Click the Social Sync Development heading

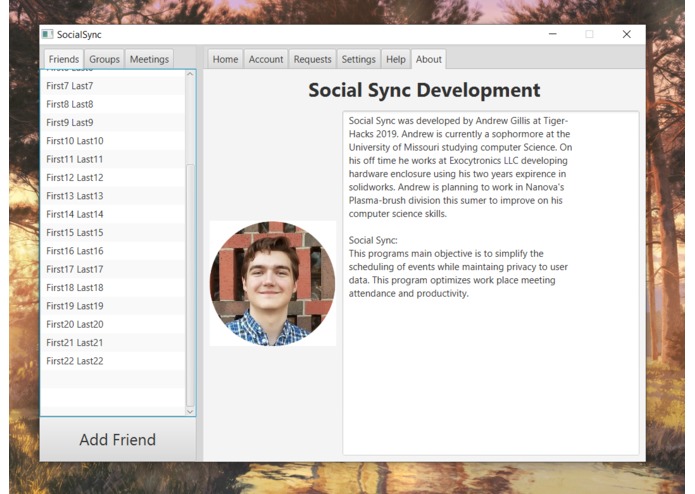pos(424,90)
